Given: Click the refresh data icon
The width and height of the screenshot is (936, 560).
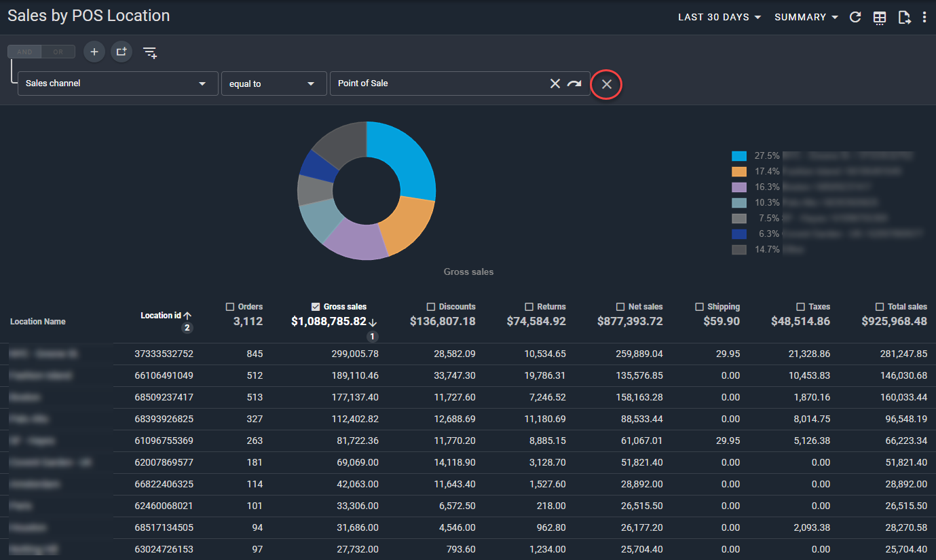Looking at the screenshot, I should point(855,17).
